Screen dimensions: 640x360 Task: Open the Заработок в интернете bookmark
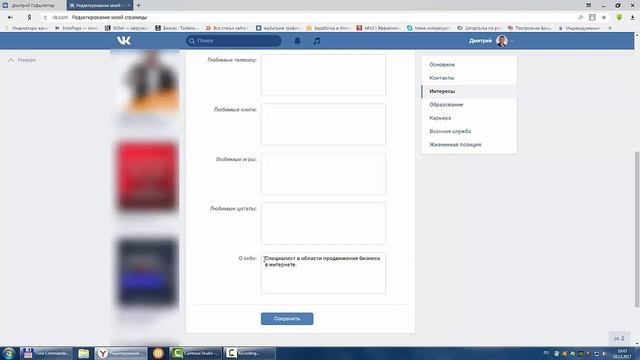tap(328, 28)
